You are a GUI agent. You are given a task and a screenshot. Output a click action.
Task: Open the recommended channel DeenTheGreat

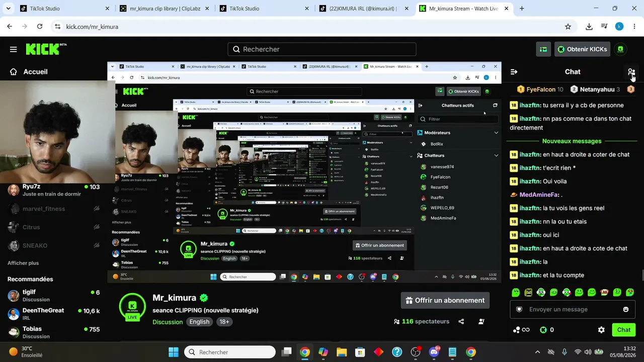(53, 314)
